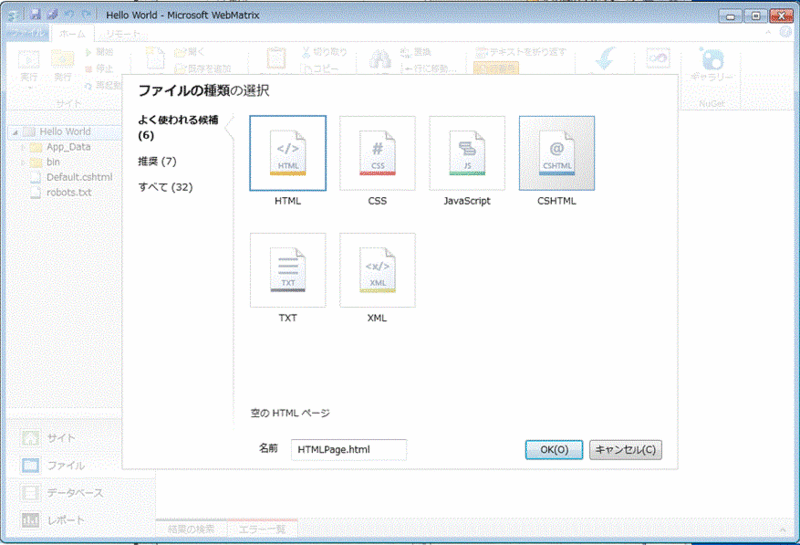Click the help icon at ribbon's right edge

[786, 32]
